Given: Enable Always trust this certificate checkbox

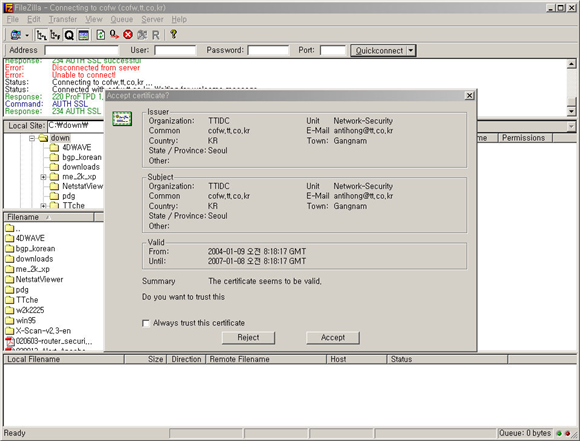Looking at the screenshot, I should pyautogui.click(x=146, y=323).
